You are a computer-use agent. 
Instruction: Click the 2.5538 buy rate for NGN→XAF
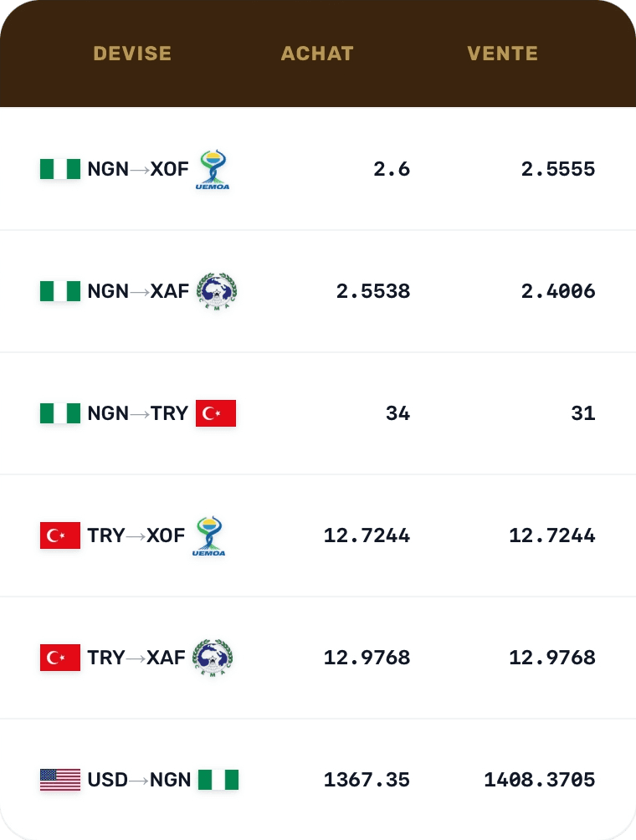[373, 291]
